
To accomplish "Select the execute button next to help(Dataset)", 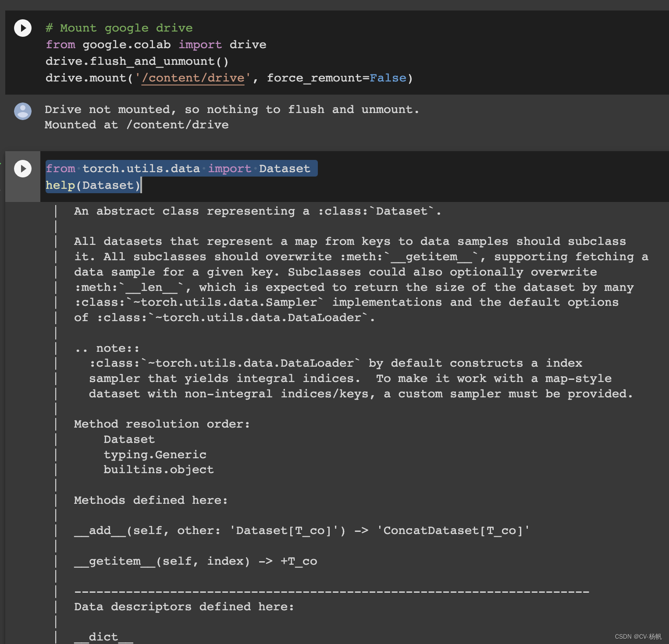I will (22, 169).
